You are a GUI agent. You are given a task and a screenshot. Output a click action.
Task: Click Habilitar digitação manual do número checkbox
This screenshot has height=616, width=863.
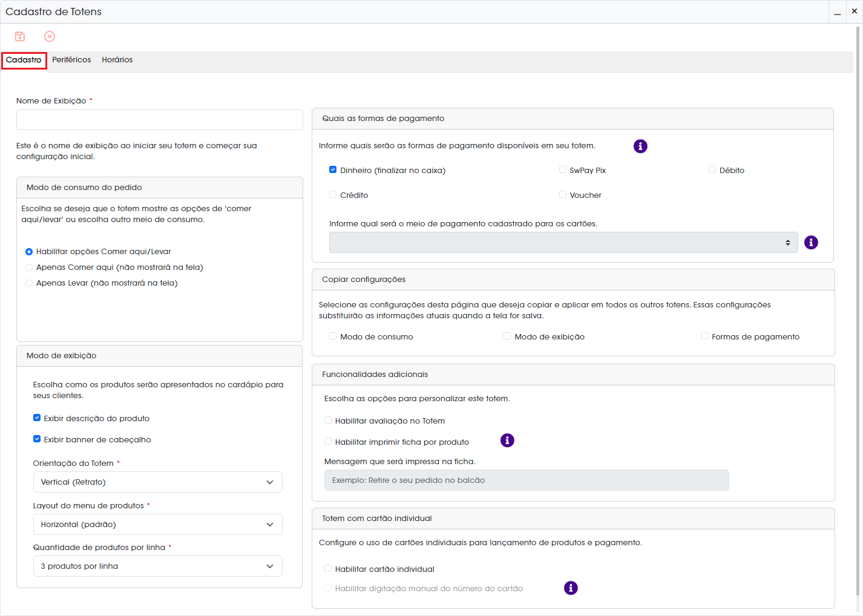328,588
